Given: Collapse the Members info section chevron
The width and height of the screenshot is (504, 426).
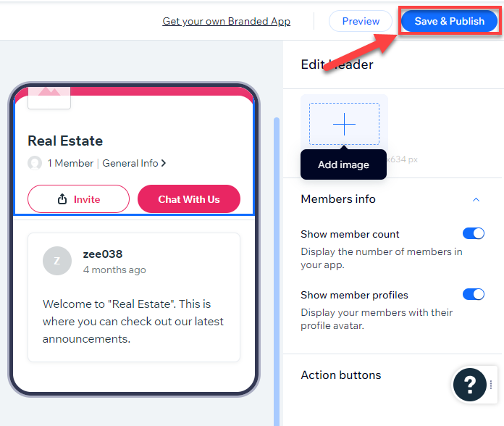Looking at the screenshot, I should [x=476, y=200].
